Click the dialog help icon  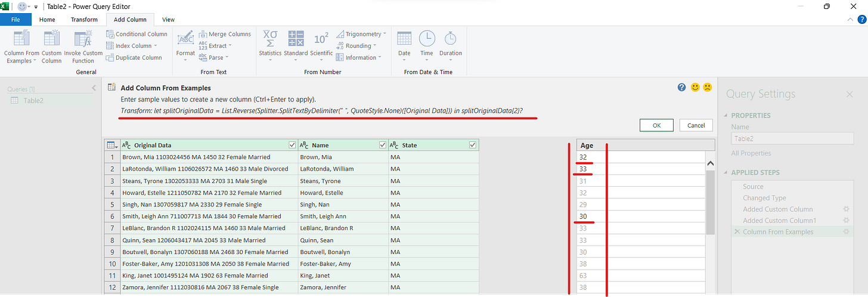tap(682, 88)
